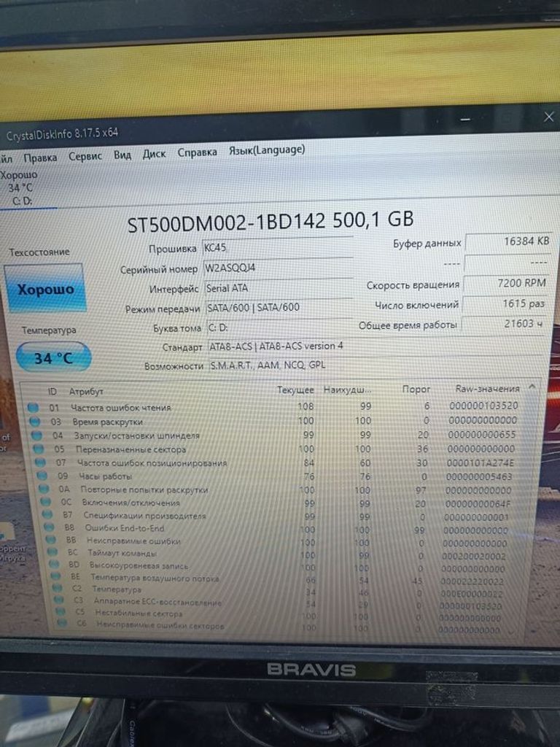The height and width of the screenshot is (747, 560).
Task: Click the 21603 ч total hours field
Action: tap(502, 323)
